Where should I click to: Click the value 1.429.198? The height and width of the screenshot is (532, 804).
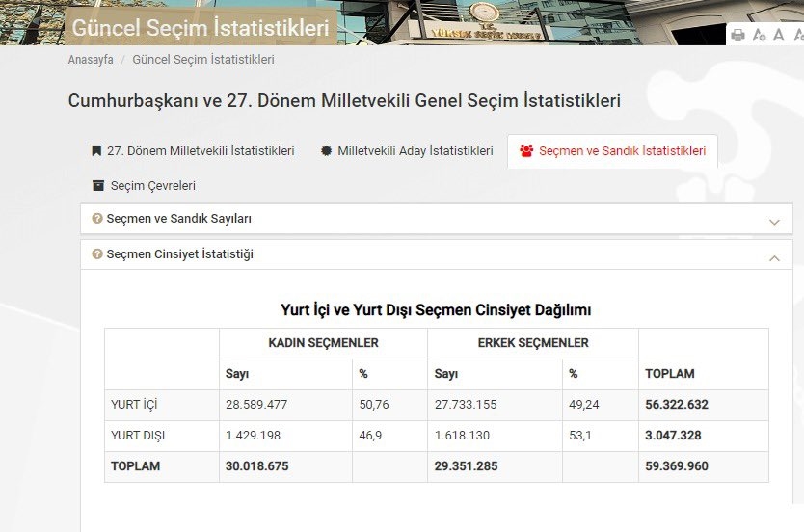253,436
